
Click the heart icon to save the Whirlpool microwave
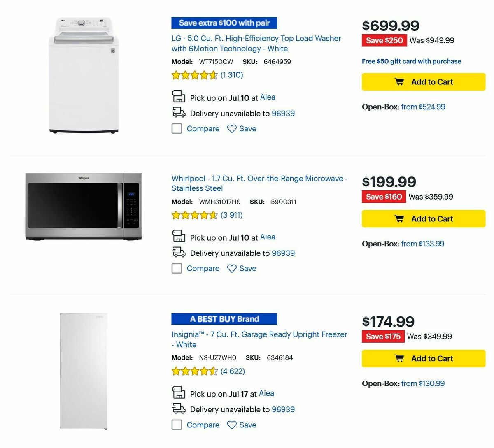pos(231,268)
